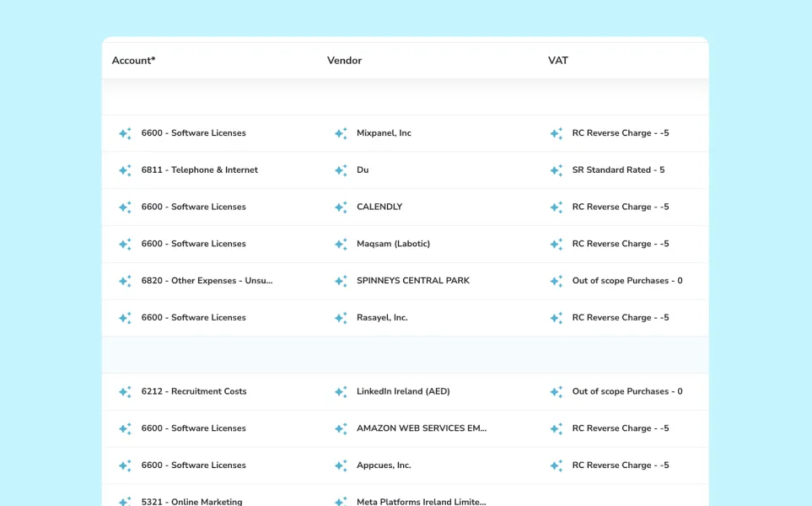Click 'Out of scope Purchases - 0' in LinkedIn row
This screenshot has width=812, height=506.
627,391
